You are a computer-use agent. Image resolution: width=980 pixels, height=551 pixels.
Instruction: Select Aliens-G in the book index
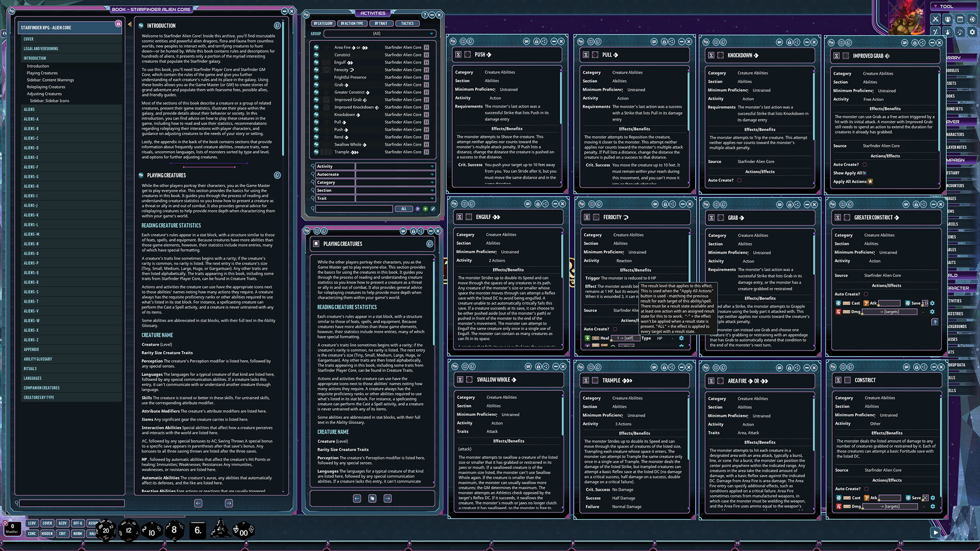click(31, 177)
